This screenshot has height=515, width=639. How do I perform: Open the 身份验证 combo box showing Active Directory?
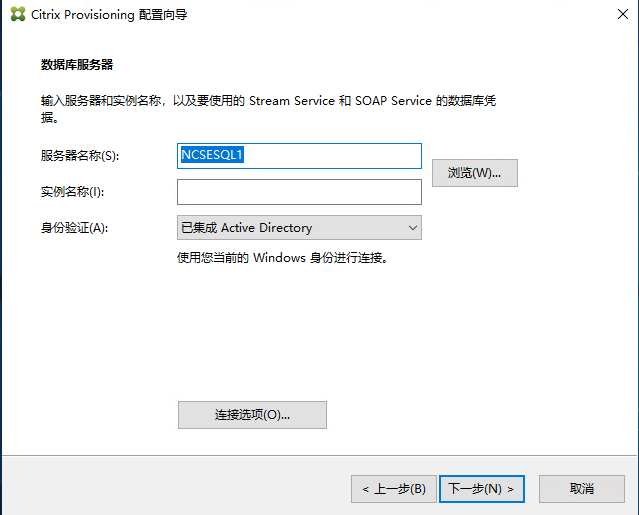[x=299, y=228]
